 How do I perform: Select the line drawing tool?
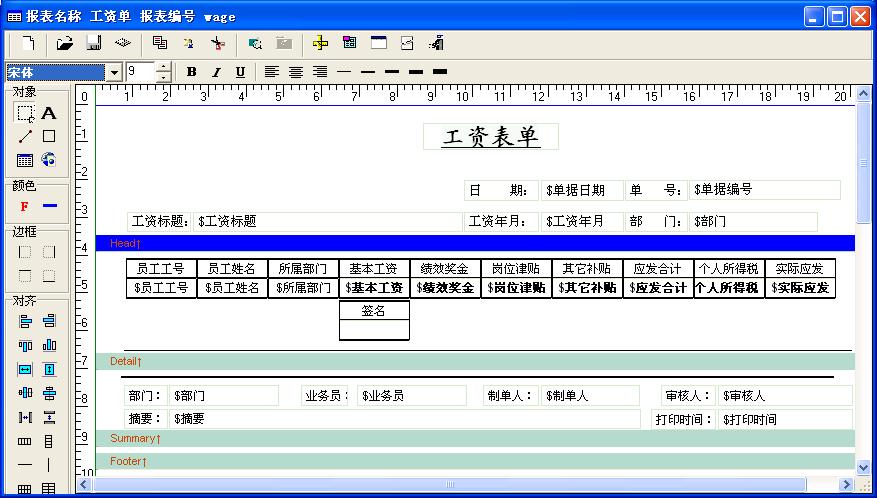pos(25,136)
